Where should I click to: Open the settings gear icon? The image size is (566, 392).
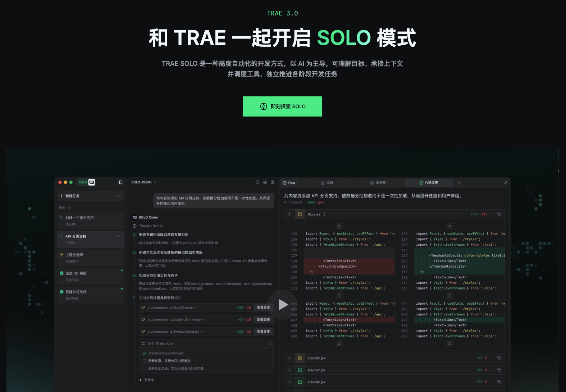click(x=265, y=182)
